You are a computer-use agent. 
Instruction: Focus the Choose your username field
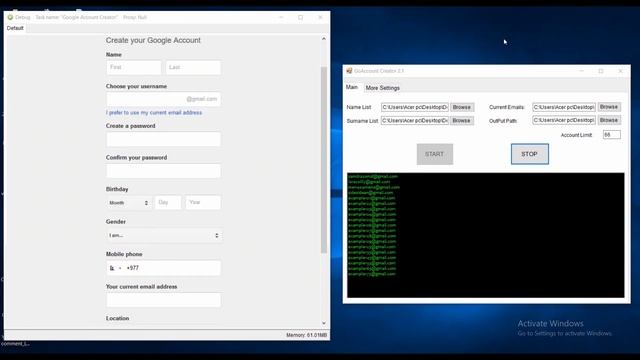point(163,99)
